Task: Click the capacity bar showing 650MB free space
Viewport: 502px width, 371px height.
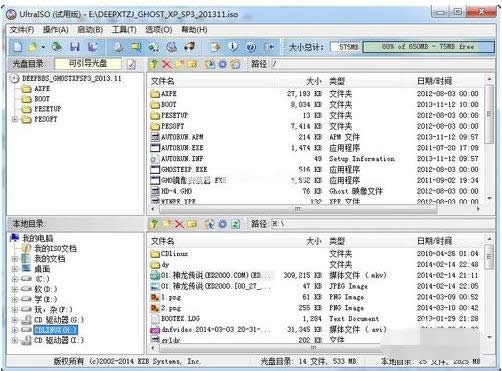Action: click(428, 47)
